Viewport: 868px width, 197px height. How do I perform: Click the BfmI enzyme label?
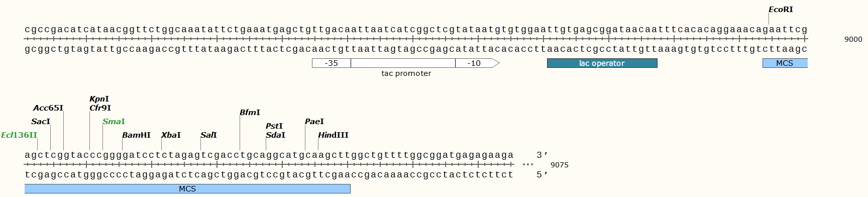(250, 113)
